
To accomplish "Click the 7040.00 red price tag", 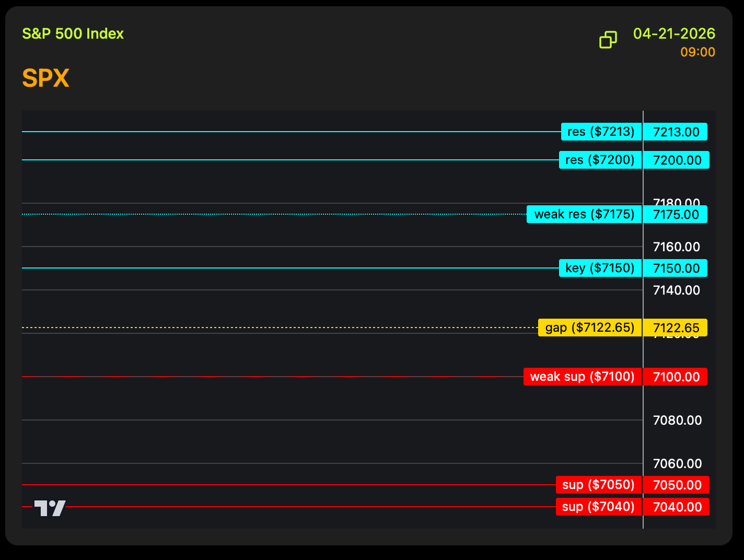I will click(677, 507).
